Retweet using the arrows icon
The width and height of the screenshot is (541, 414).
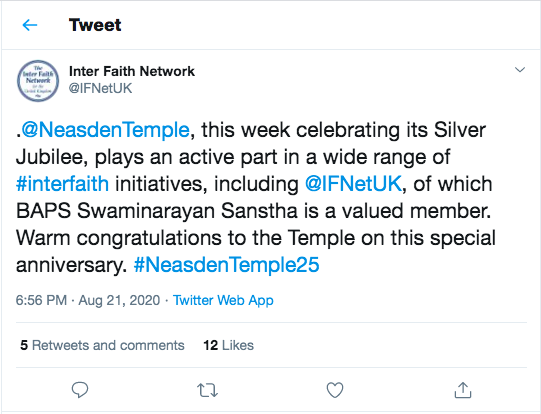207,390
